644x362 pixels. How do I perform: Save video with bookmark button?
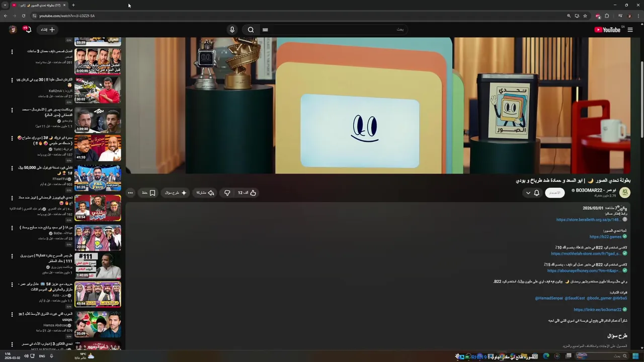pyautogui.click(x=148, y=193)
